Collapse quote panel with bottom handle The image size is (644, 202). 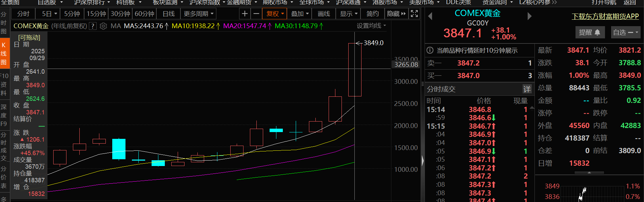click(589, 173)
